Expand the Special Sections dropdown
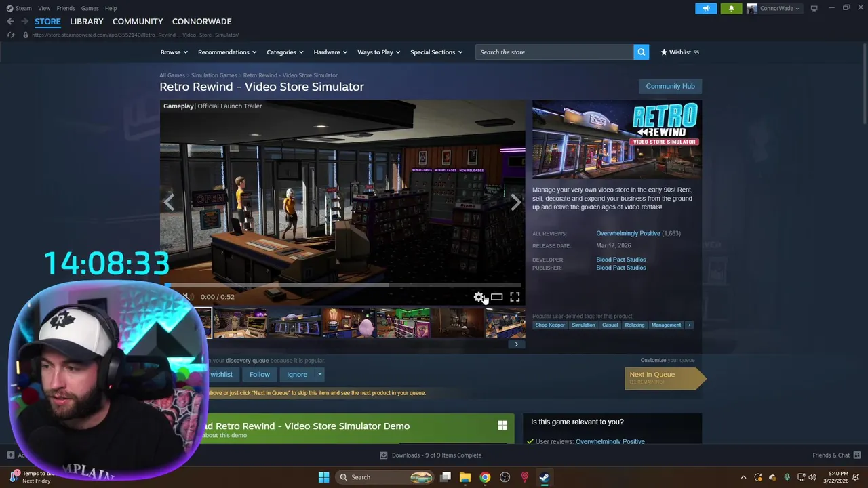The image size is (868, 488). click(x=436, y=52)
